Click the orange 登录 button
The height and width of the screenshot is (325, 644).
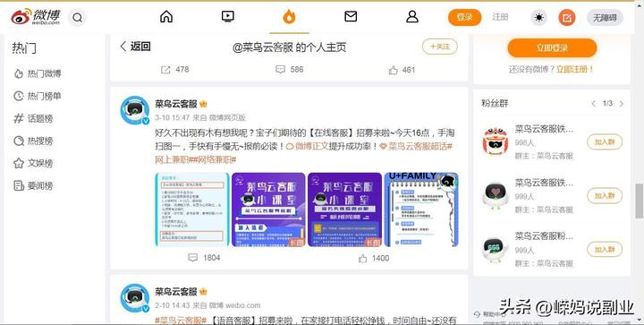(x=464, y=17)
